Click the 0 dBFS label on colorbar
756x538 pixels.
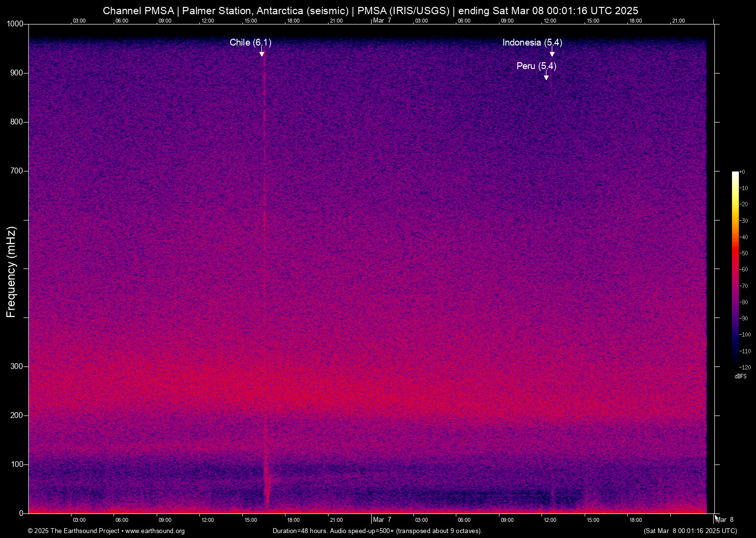pos(743,171)
